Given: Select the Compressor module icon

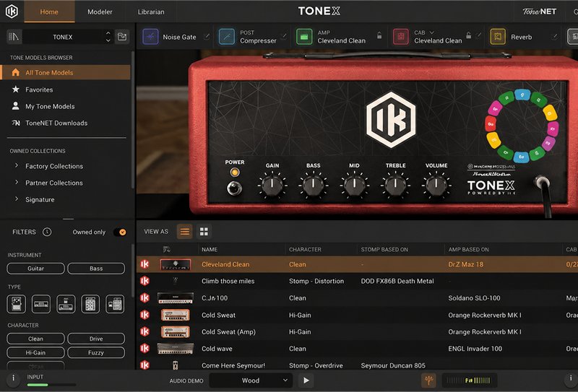Looking at the screenshot, I should (226, 37).
